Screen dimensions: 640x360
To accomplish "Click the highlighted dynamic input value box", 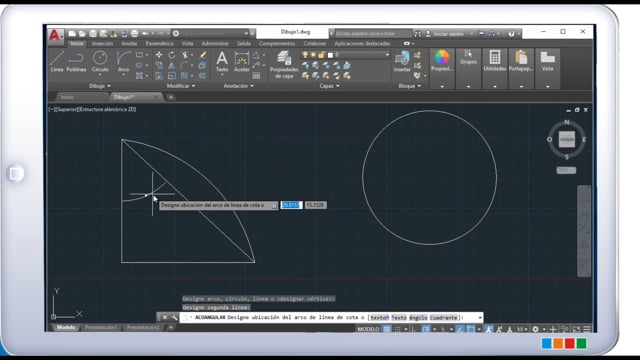I will pyautogui.click(x=291, y=205).
